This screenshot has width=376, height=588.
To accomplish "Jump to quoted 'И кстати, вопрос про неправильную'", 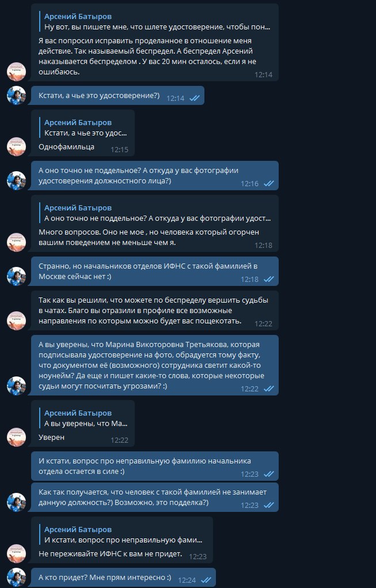I will pyautogui.click(x=124, y=535).
